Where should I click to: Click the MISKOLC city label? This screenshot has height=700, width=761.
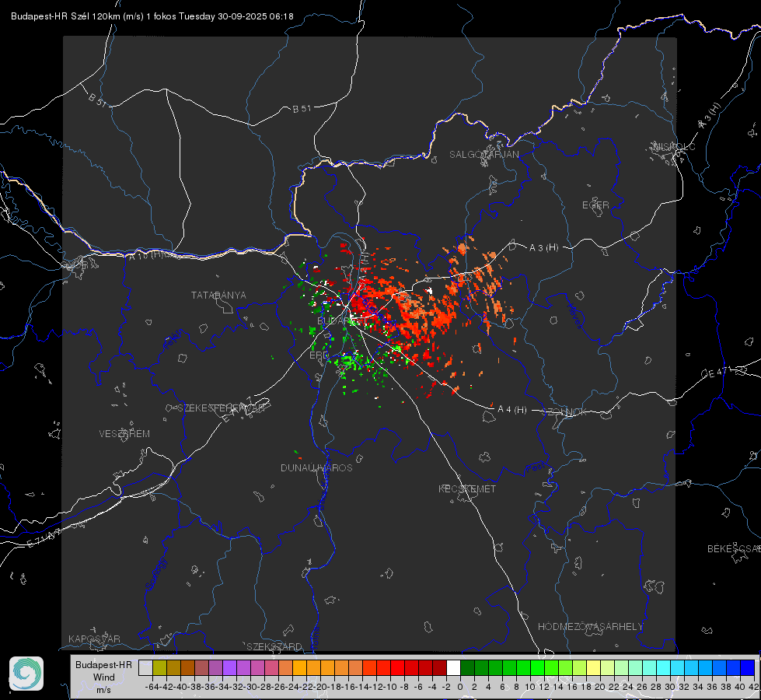click(x=674, y=146)
